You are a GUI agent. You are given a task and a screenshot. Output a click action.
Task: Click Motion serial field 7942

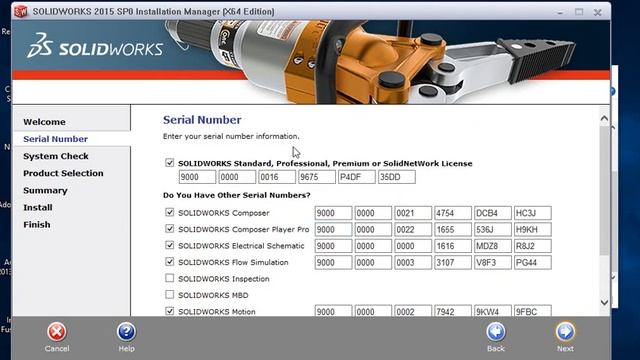(x=453, y=311)
